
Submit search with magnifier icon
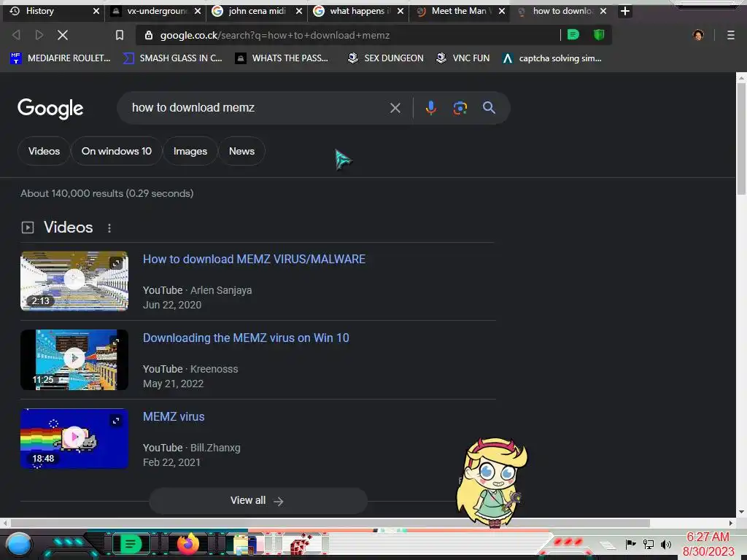pyautogui.click(x=489, y=108)
